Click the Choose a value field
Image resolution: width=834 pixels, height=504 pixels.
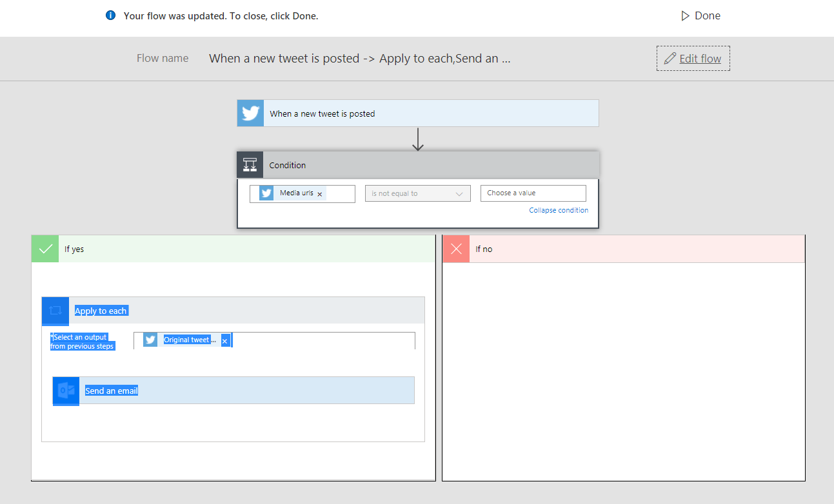point(533,193)
